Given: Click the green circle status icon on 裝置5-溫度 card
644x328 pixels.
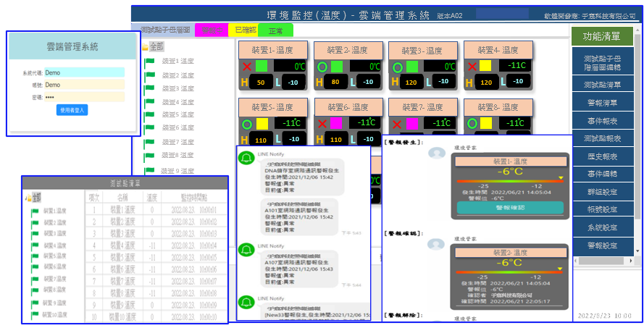Looking at the screenshot, I should tap(246, 124).
